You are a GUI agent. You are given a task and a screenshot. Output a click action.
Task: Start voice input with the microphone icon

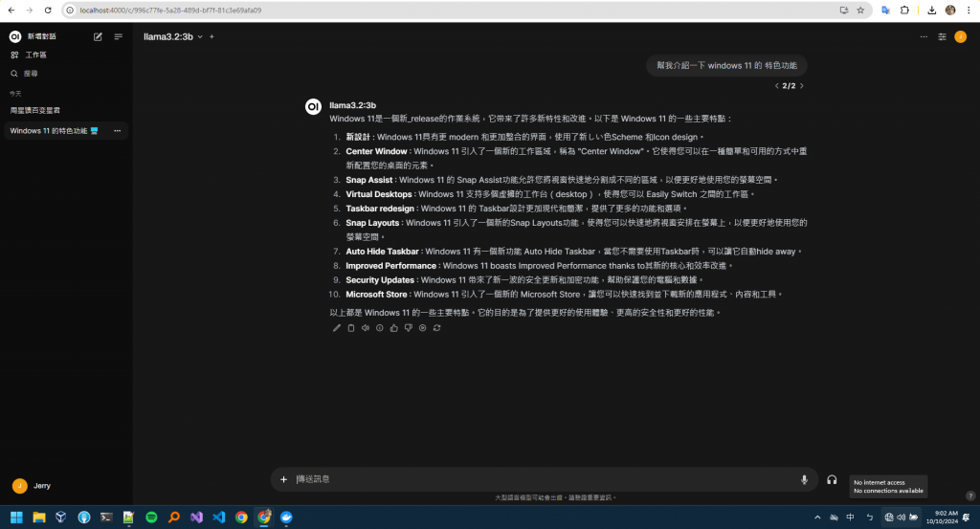click(x=804, y=479)
